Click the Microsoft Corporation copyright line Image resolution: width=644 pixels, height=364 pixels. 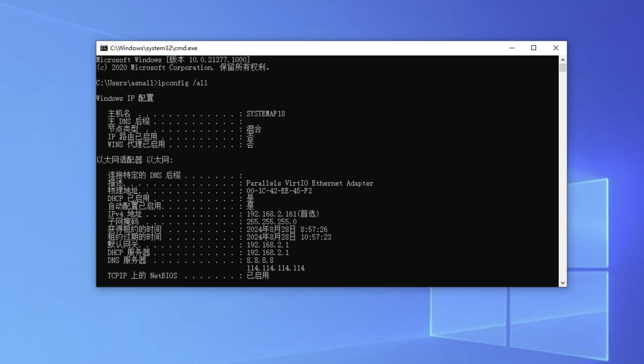183,67
